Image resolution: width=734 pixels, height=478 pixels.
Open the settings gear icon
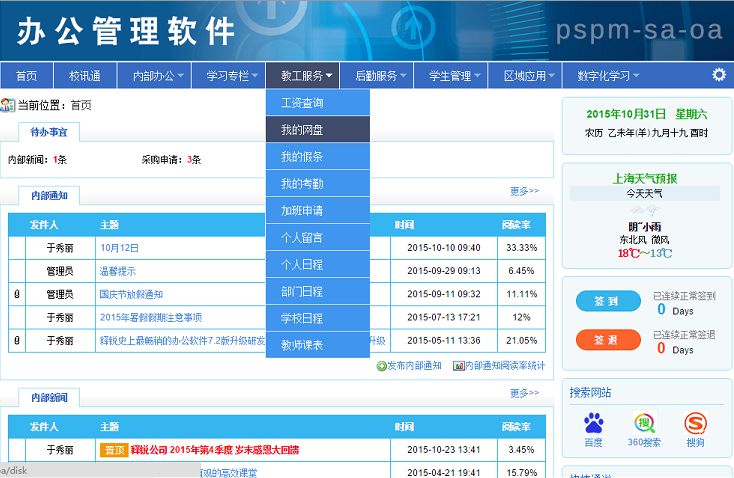[x=718, y=75]
